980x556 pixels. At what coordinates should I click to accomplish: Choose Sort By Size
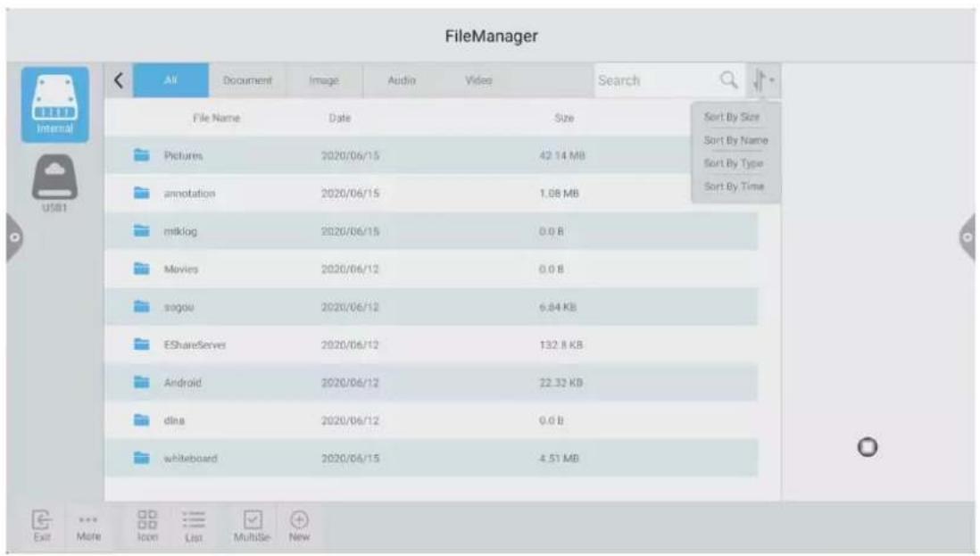pos(732,117)
